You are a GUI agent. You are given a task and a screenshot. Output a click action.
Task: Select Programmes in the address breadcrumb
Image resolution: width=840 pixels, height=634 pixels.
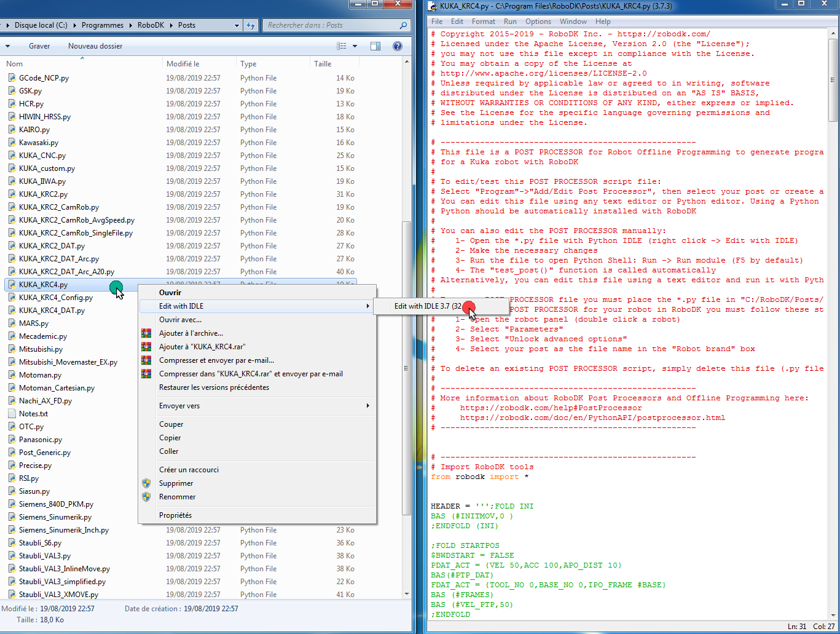pyautogui.click(x=103, y=25)
